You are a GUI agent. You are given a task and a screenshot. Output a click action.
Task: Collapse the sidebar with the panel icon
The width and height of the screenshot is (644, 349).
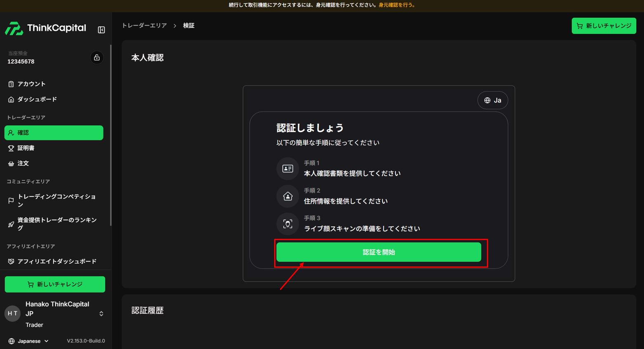click(101, 30)
